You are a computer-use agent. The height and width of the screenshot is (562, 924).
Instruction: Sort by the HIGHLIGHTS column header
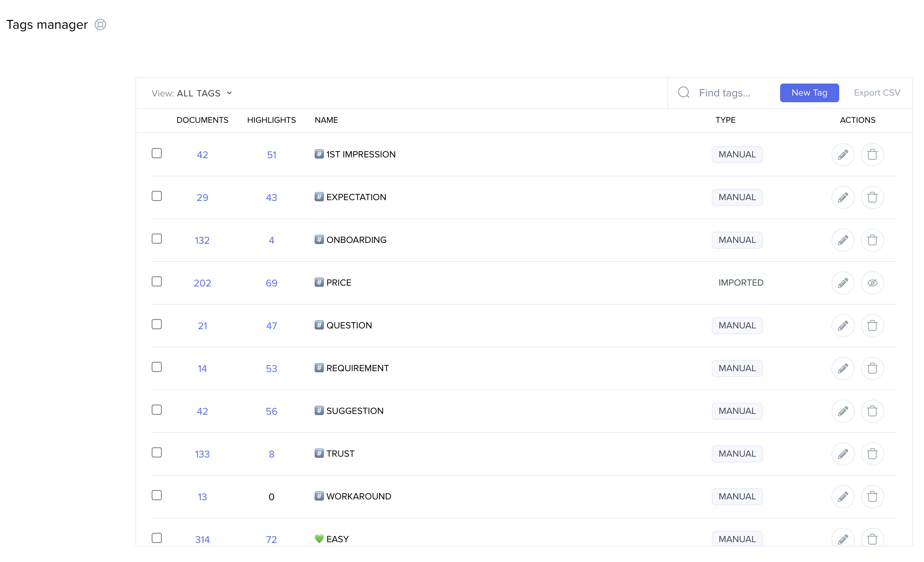pos(271,120)
